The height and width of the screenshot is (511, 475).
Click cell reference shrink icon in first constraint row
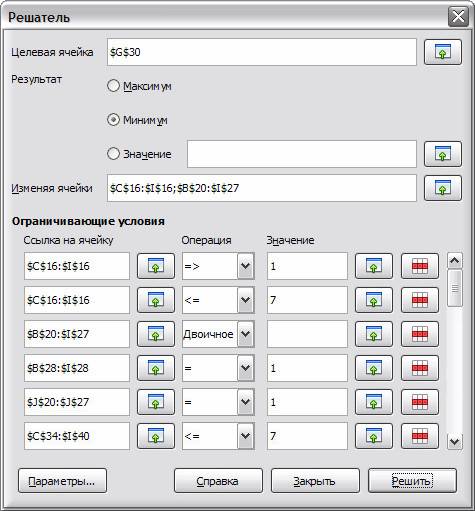156,266
